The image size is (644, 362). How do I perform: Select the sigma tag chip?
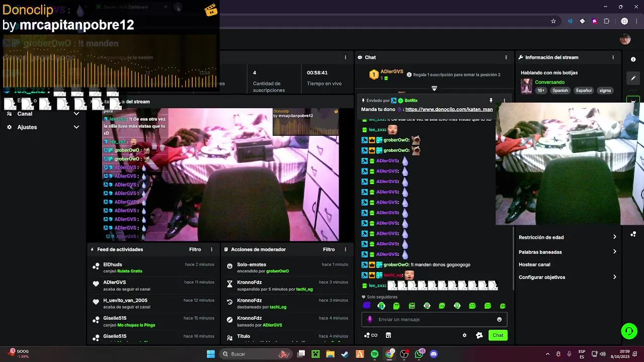[x=605, y=90]
